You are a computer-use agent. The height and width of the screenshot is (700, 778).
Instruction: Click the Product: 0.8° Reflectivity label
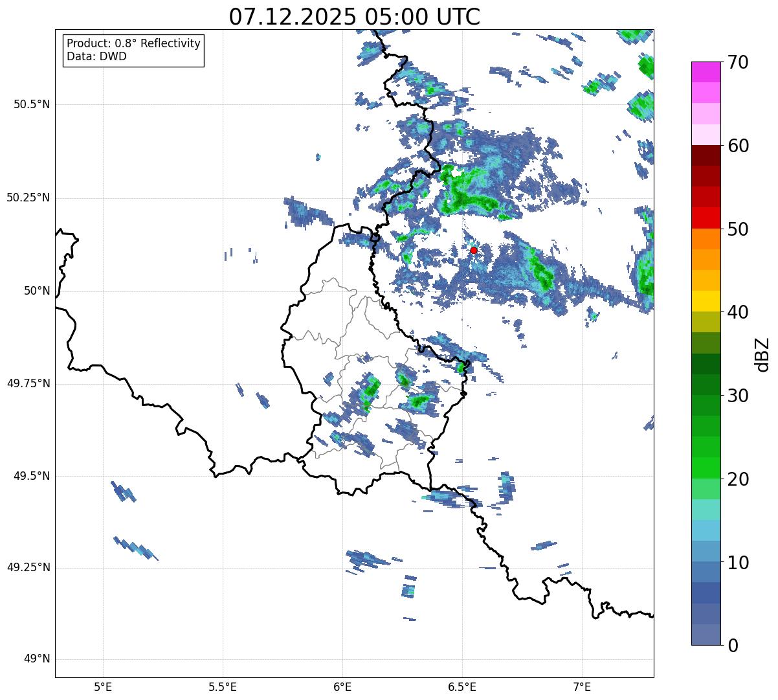pyautogui.click(x=134, y=43)
